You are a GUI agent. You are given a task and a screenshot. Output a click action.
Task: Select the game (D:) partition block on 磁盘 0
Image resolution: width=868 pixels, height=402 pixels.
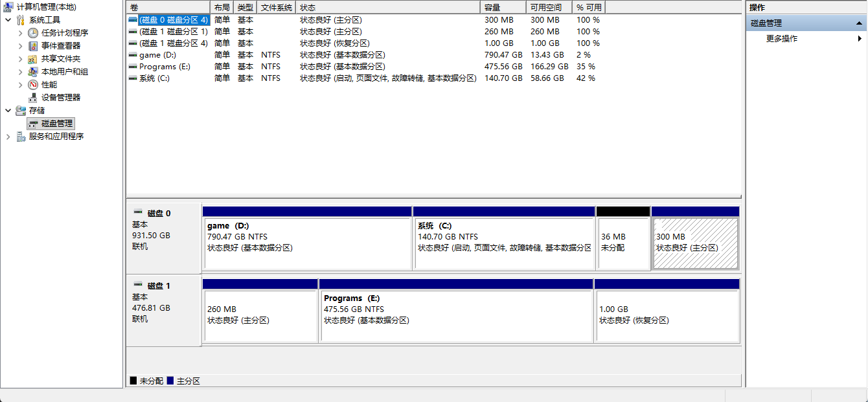click(x=307, y=238)
